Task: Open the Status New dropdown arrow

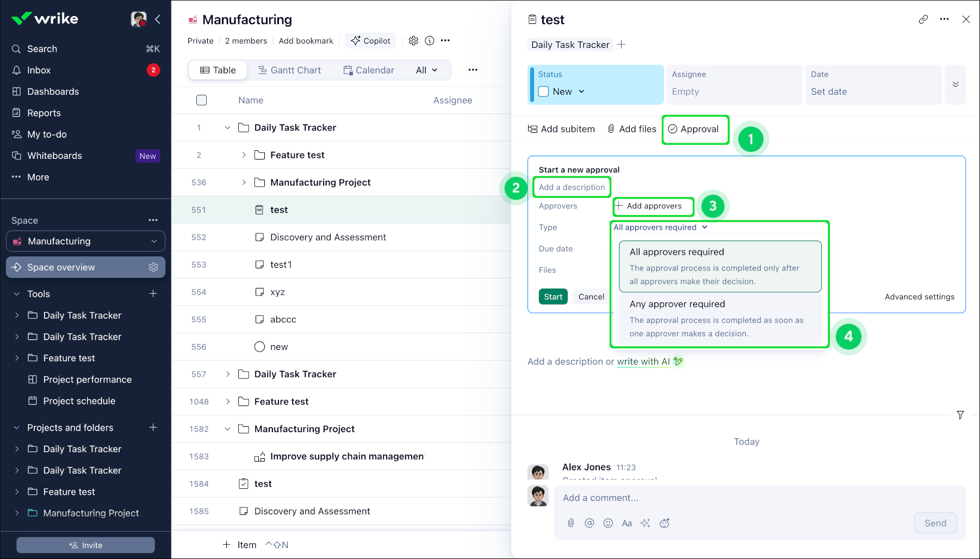Action: (x=581, y=91)
